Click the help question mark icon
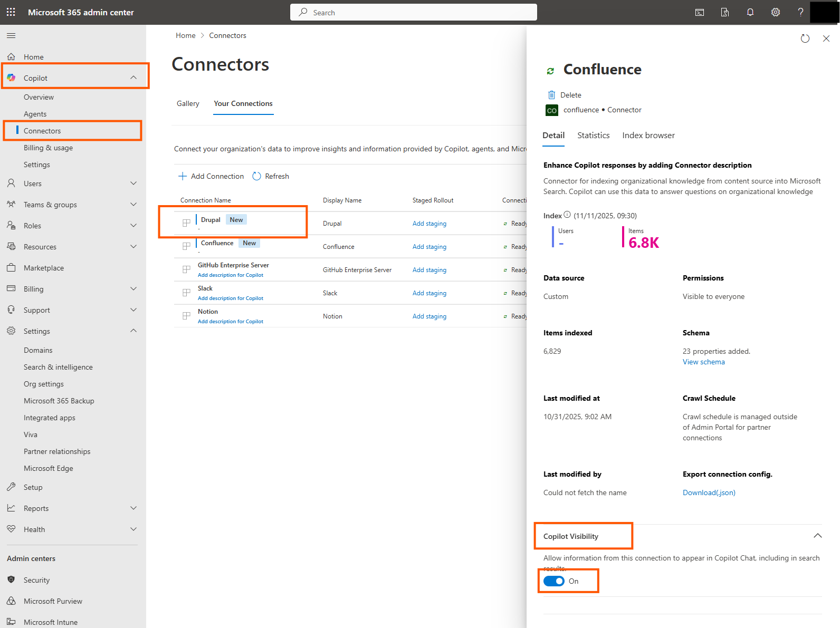The image size is (840, 628). [800, 12]
